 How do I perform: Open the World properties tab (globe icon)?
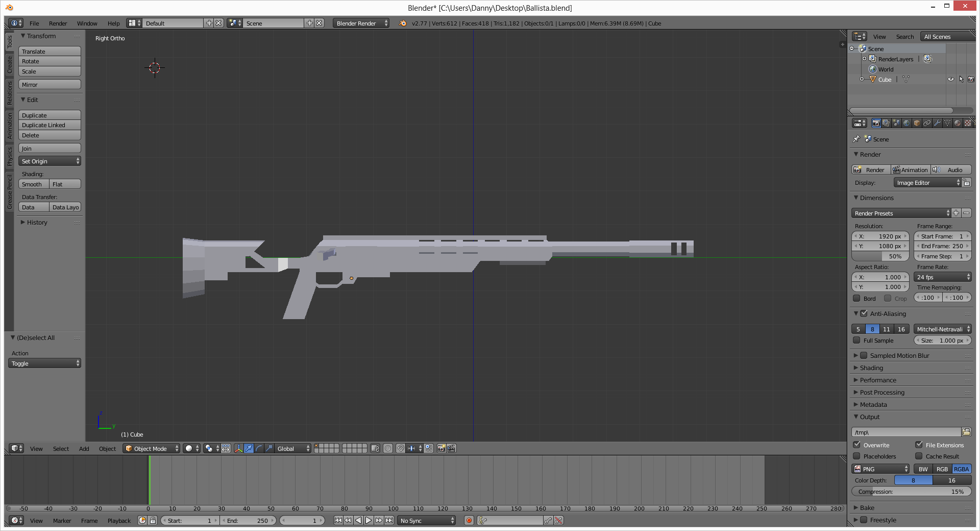point(906,123)
